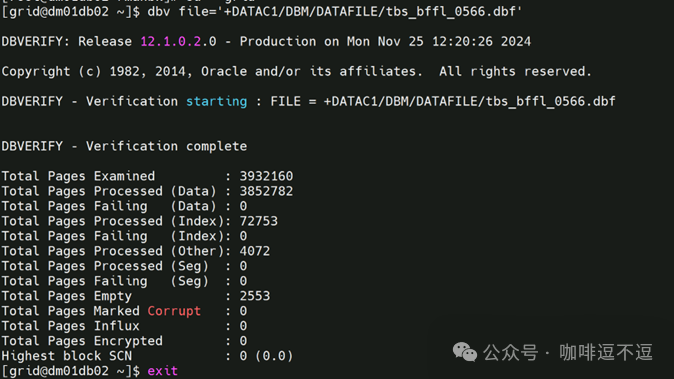The image size is (674, 379).
Task: Click the final '[grid@dm01db02 ~]$' prompt
Action: click(70, 371)
